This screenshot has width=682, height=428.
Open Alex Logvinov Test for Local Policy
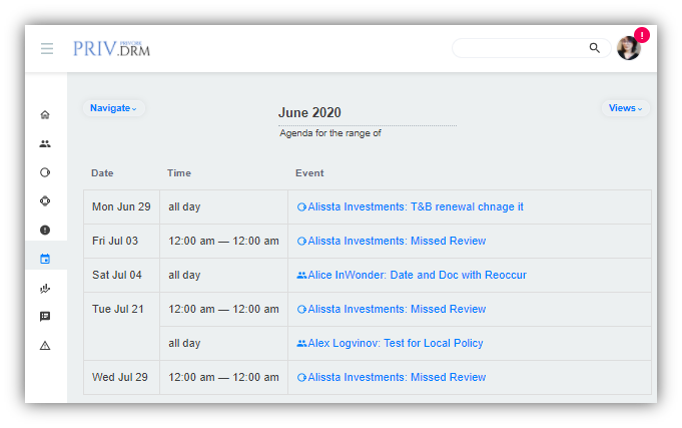click(395, 343)
